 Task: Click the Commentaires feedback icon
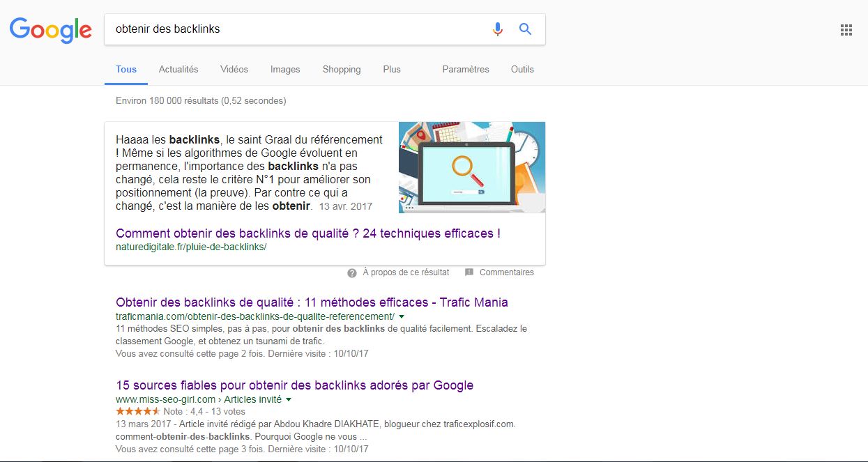tap(469, 272)
